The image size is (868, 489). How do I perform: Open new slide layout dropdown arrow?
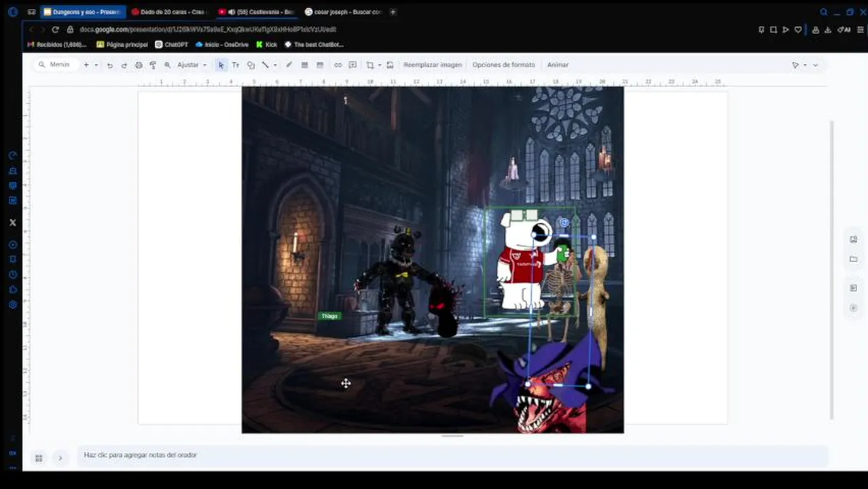pos(96,65)
